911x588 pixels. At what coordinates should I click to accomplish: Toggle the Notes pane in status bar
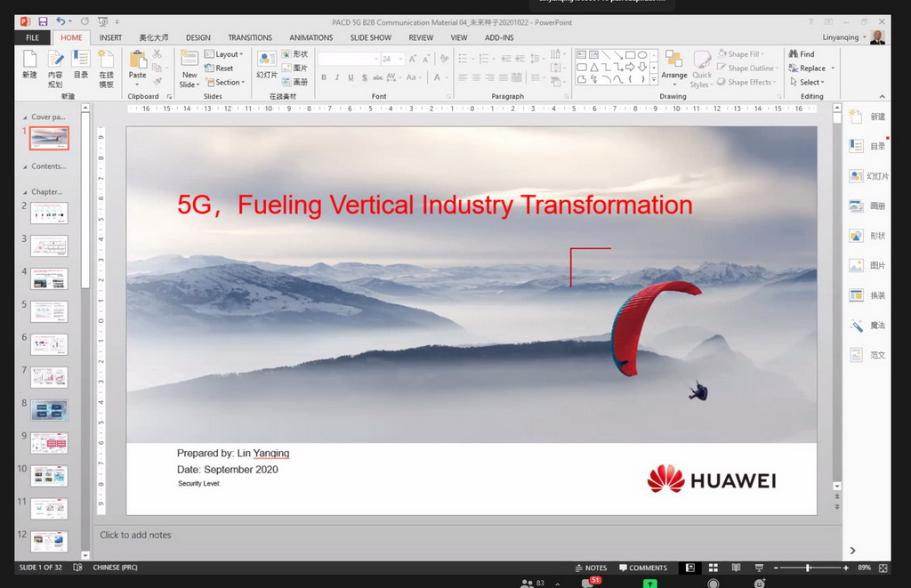pos(591,568)
